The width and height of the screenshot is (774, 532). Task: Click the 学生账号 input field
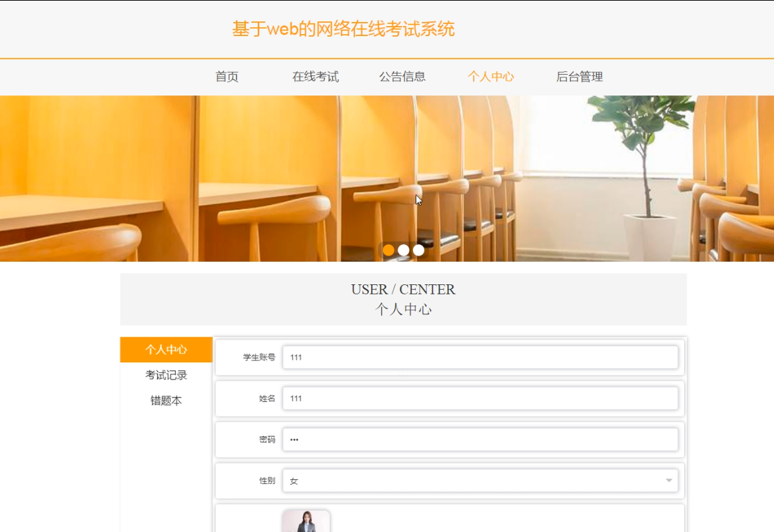click(x=480, y=358)
